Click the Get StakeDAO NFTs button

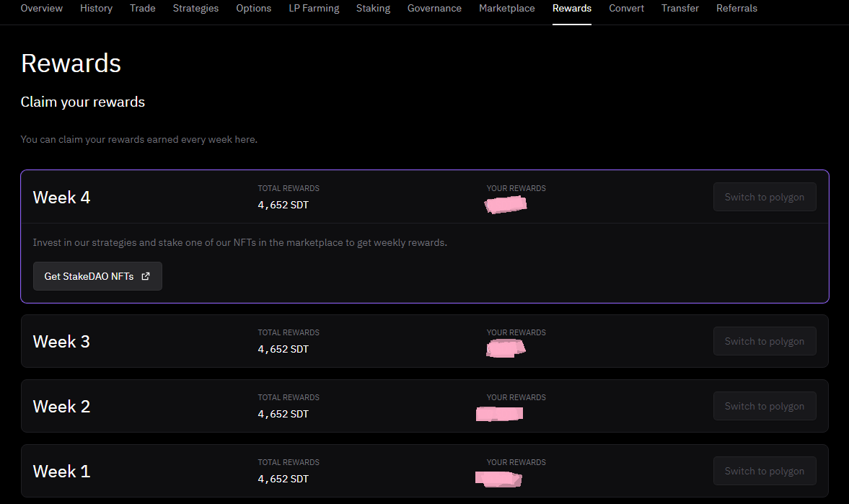97,276
